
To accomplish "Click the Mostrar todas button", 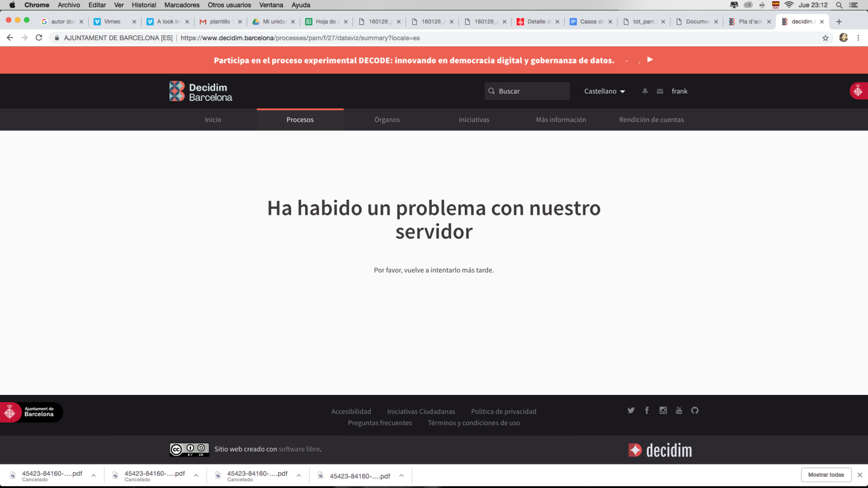I will click(826, 475).
